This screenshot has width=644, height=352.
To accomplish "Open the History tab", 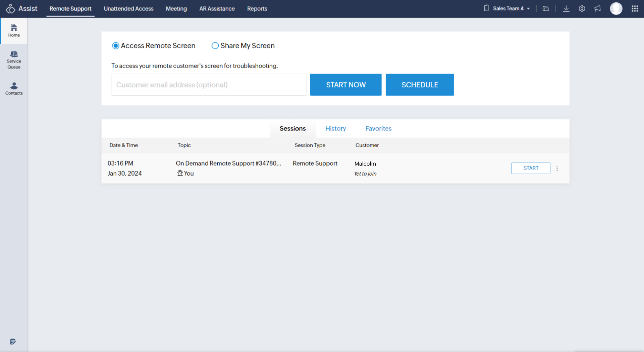I will (x=336, y=129).
